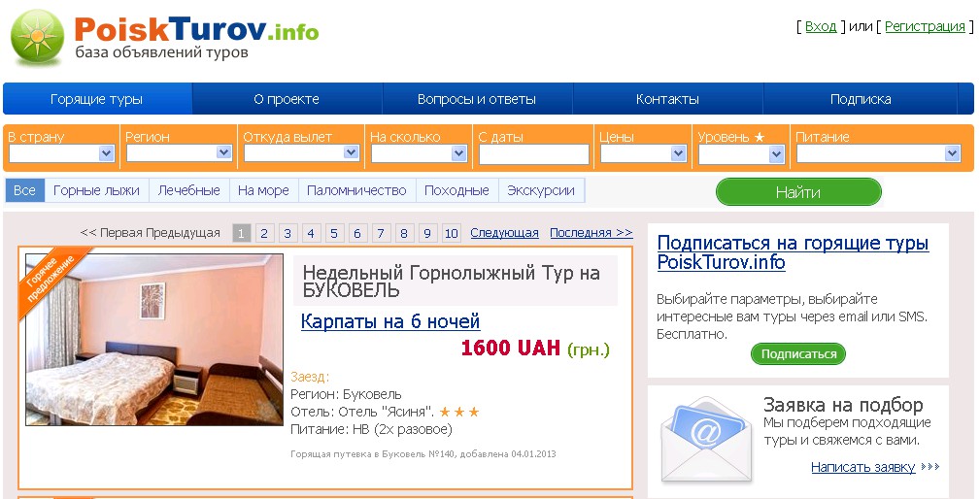Click the Недельный Горнолыжный Тур на БУКОВЕЛЬ title
This screenshot has height=499, width=980.
pyautogui.click(x=452, y=281)
